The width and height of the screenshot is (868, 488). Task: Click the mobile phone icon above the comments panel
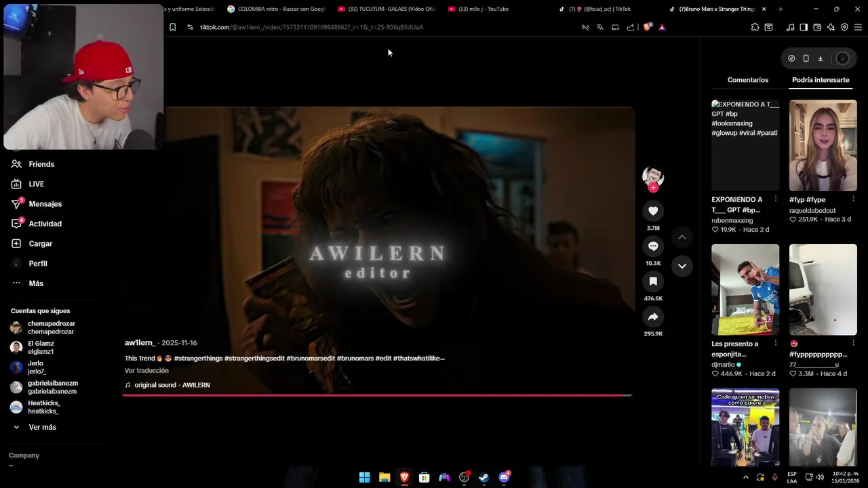(x=806, y=58)
